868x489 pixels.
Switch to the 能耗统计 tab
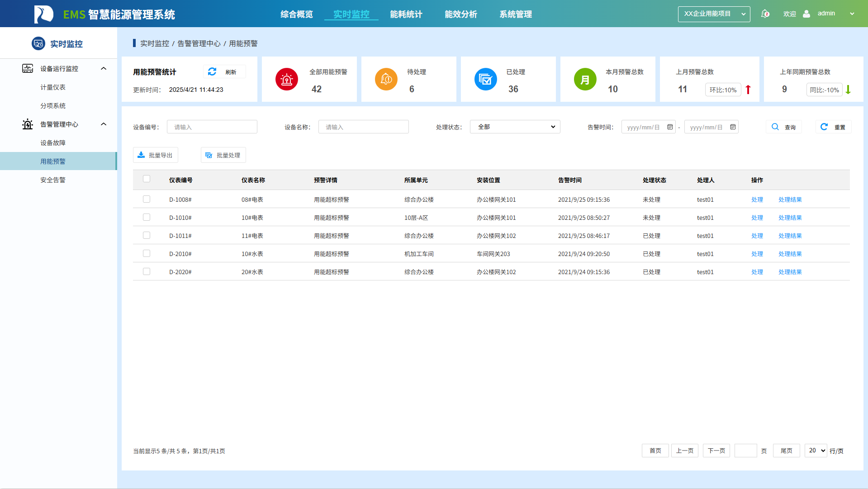pyautogui.click(x=406, y=14)
